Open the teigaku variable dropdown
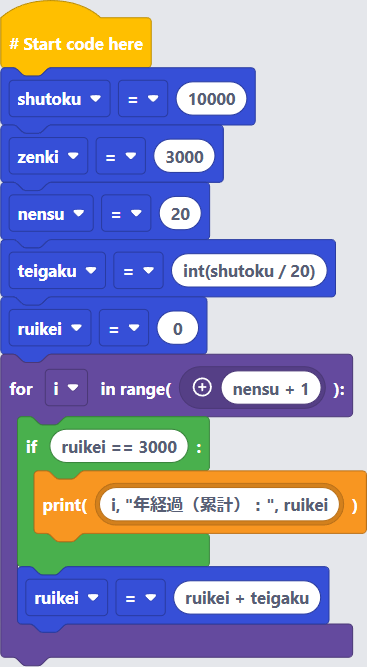 click(57, 271)
